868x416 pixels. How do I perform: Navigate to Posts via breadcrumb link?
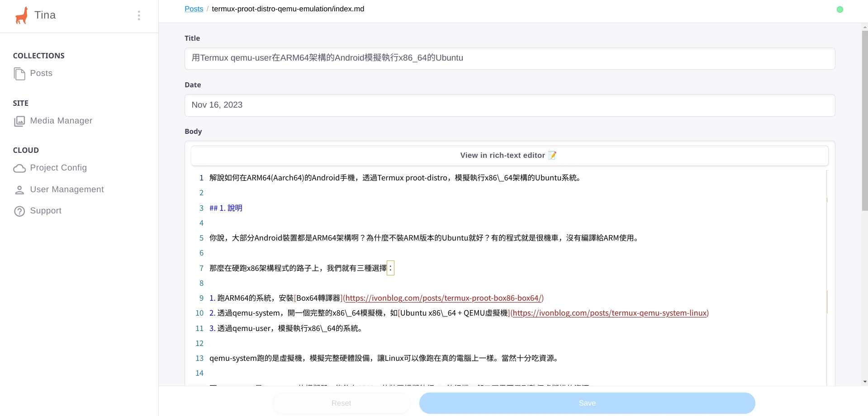[194, 9]
